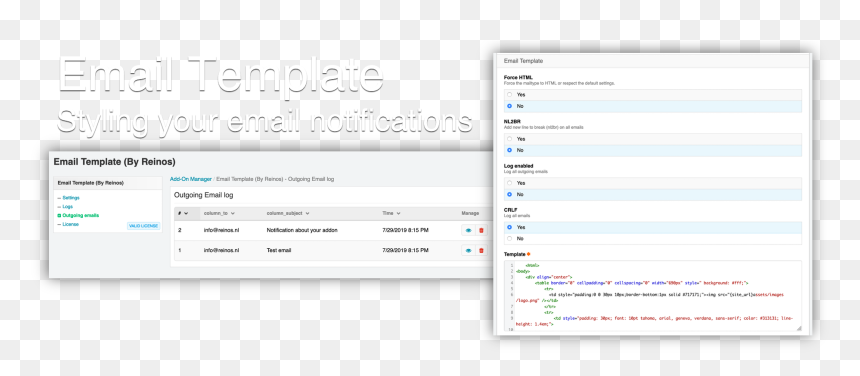The image size is (860, 376).
Task: View the 'Test email' log entry
Action: point(468,250)
